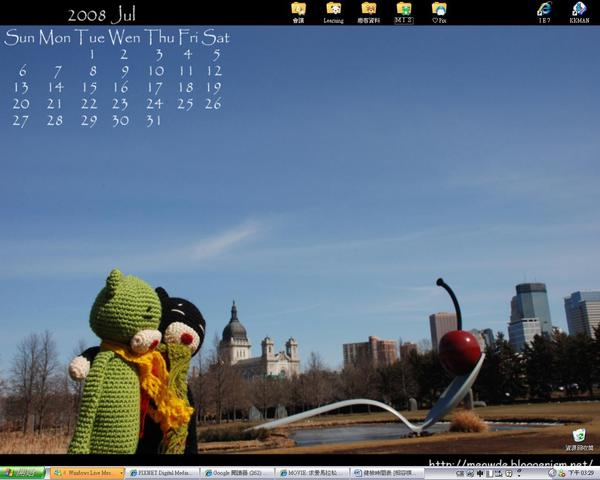Select the Recycle Bin desktop icon
The image size is (600, 480).
(579, 439)
